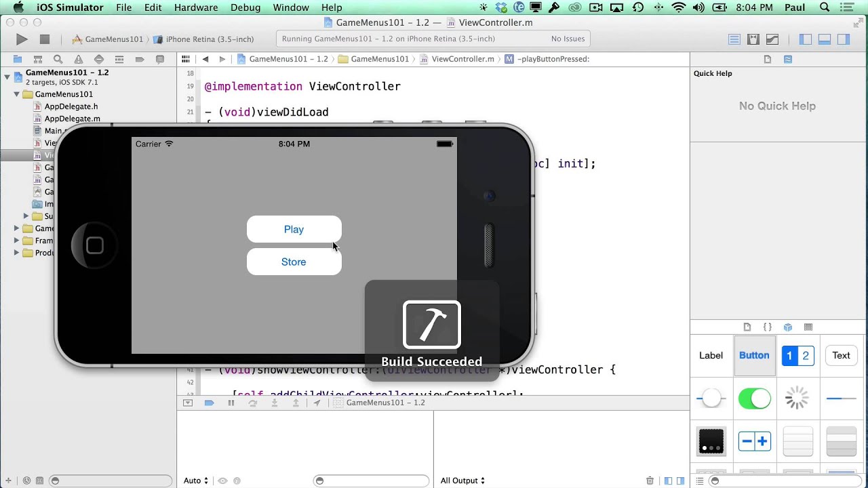Open the Issue navigator warning icon
This screenshot has height=488, width=868.
pyautogui.click(x=79, y=59)
